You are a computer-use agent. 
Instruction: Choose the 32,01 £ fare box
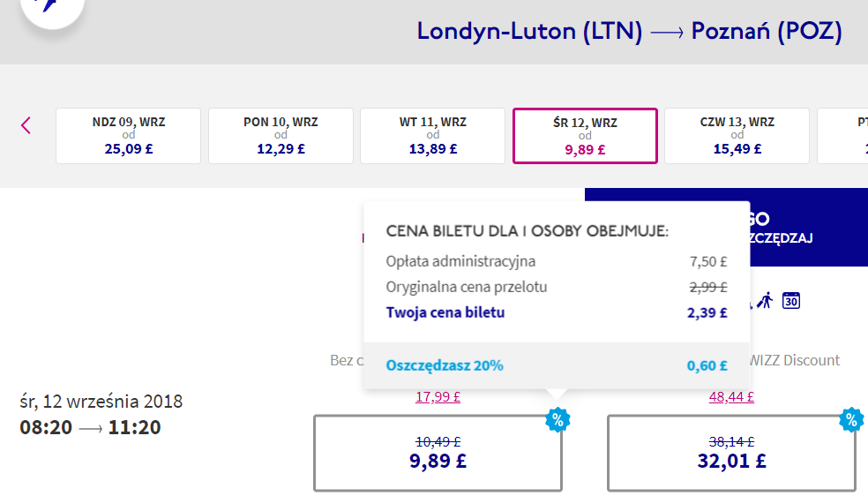pos(731,453)
